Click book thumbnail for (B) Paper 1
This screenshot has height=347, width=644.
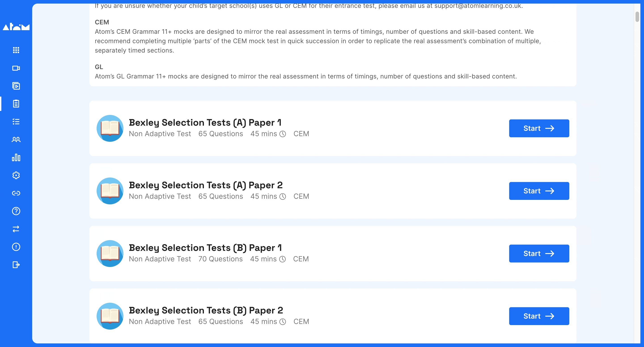[110, 254]
